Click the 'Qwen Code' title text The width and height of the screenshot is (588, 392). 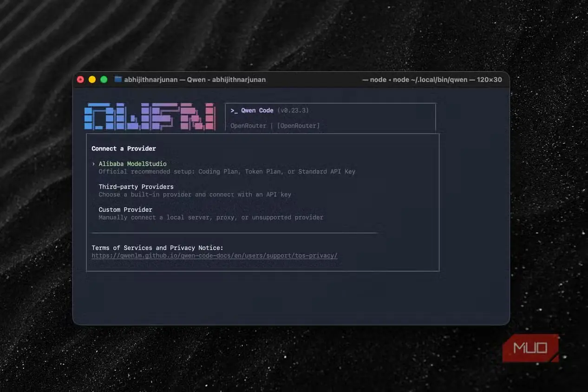click(x=257, y=111)
